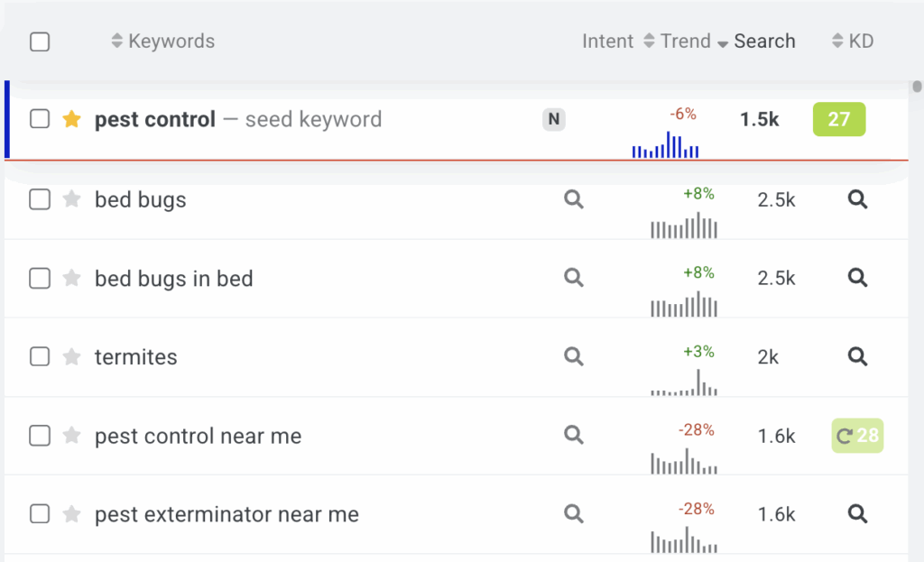Screen dimensions: 924x562
Task: Star the 'termites' keyword
Action: pos(72,357)
